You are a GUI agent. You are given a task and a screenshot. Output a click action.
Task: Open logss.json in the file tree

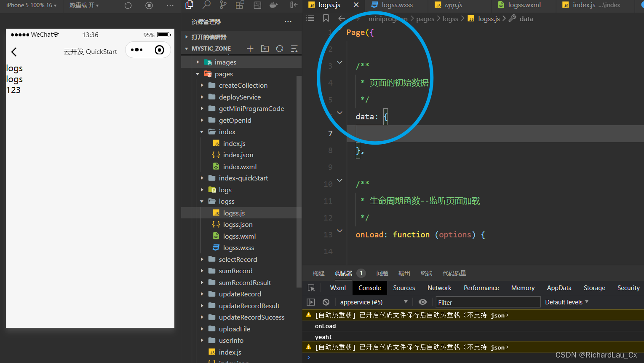241,224
